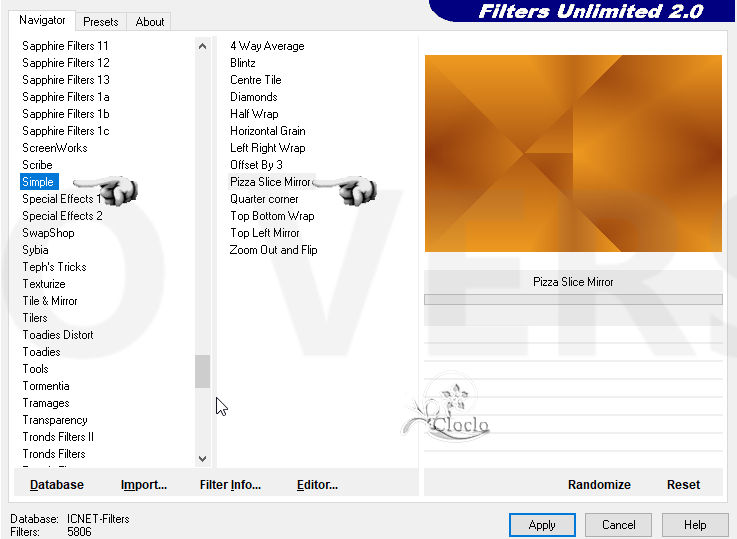
Task: Select Sapphire Filters 12 category
Action: [x=66, y=62]
